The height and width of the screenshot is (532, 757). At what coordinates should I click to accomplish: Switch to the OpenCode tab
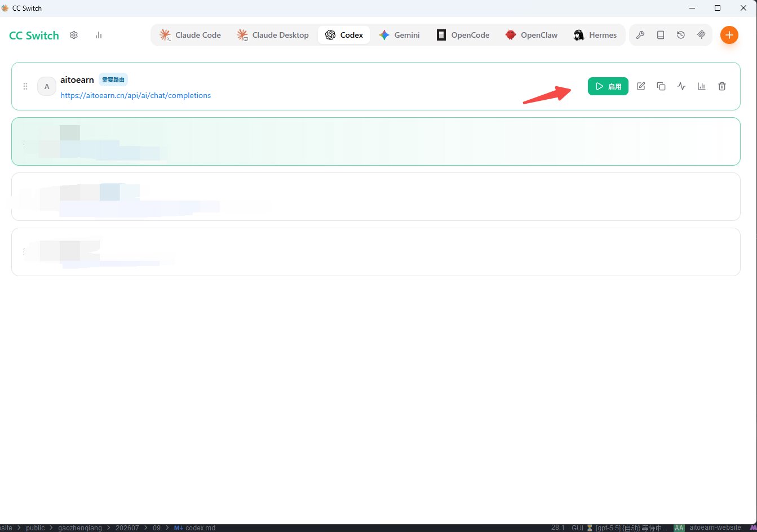point(463,35)
